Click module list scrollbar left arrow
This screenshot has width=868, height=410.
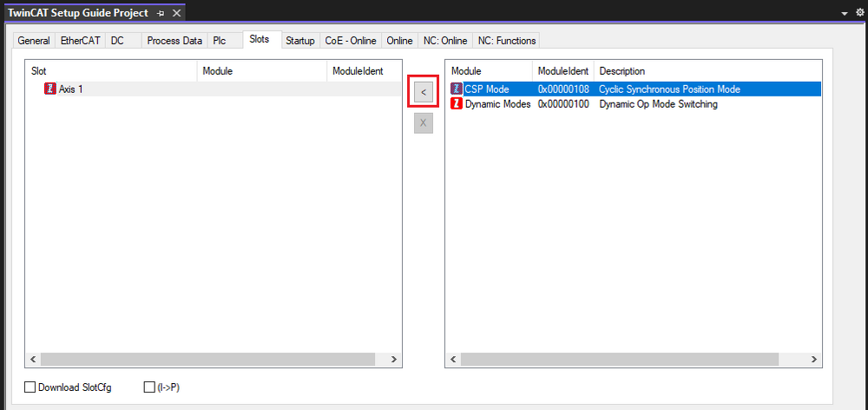coord(453,359)
